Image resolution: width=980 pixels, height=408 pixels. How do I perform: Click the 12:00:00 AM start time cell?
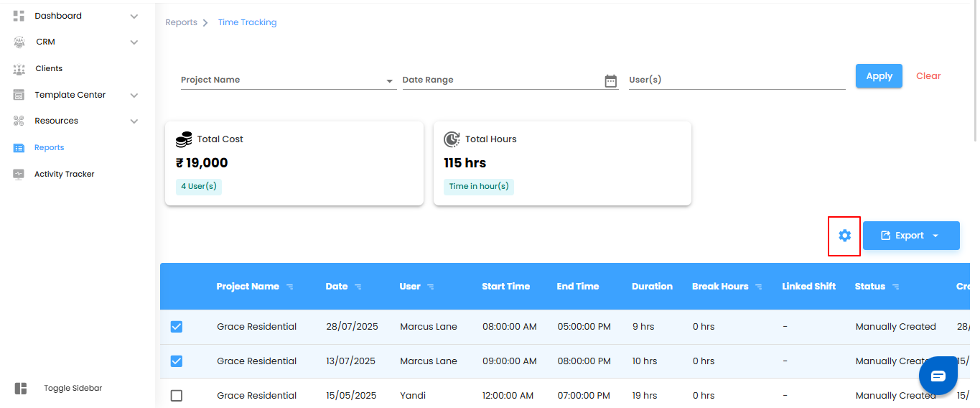[x=508, y=396]
